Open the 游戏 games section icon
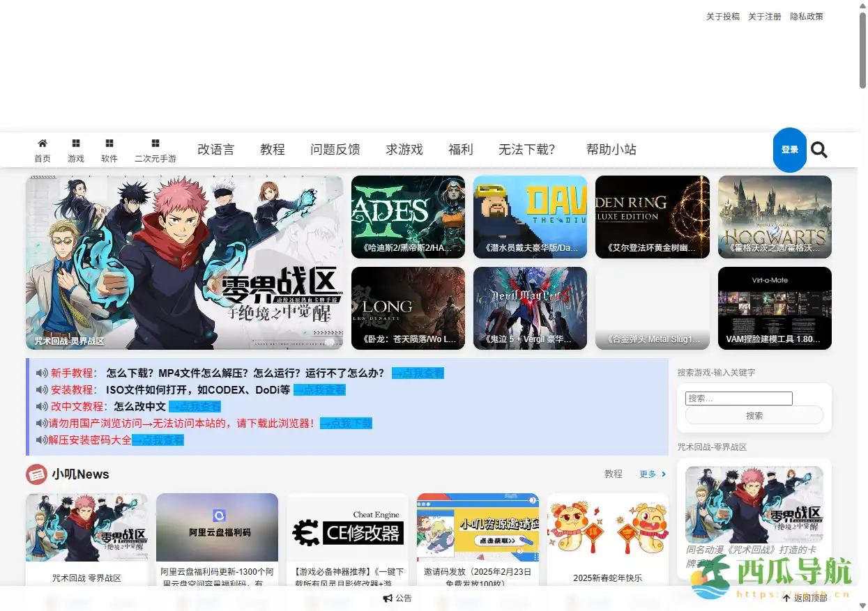The width and height of the screenshot is (868, 611). (x=76, y=144)
